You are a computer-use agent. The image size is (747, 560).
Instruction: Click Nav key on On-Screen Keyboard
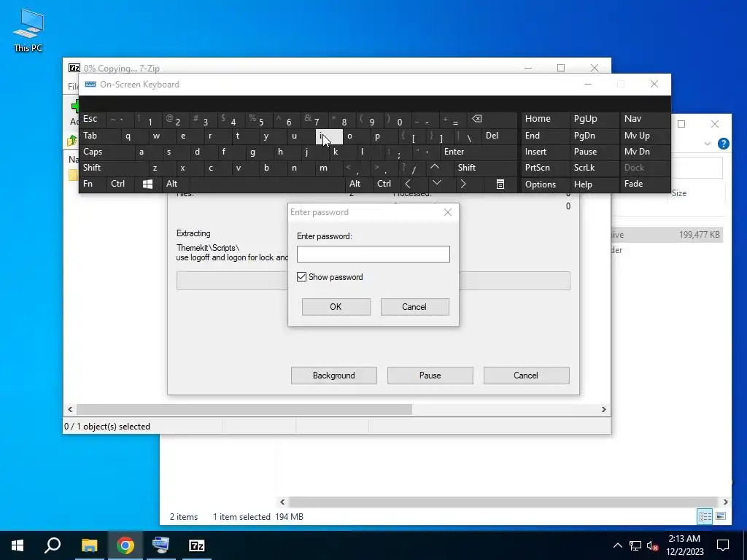pos(645,119)
